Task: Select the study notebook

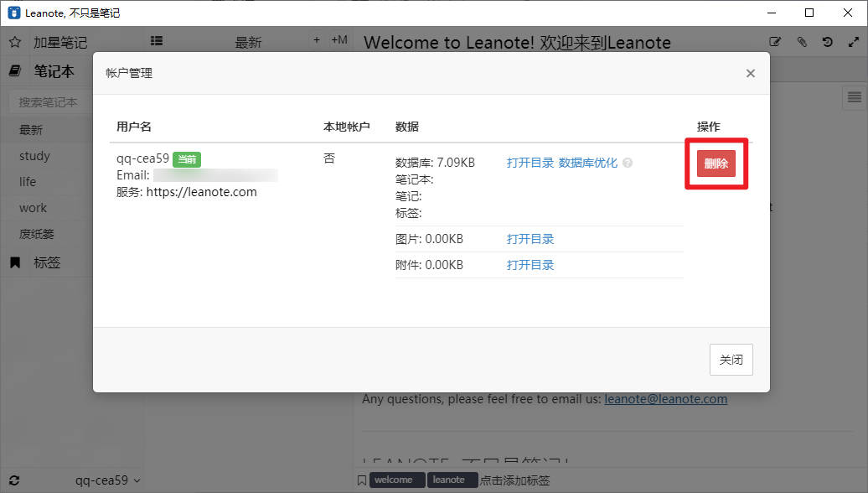Action: pos(34,156)
